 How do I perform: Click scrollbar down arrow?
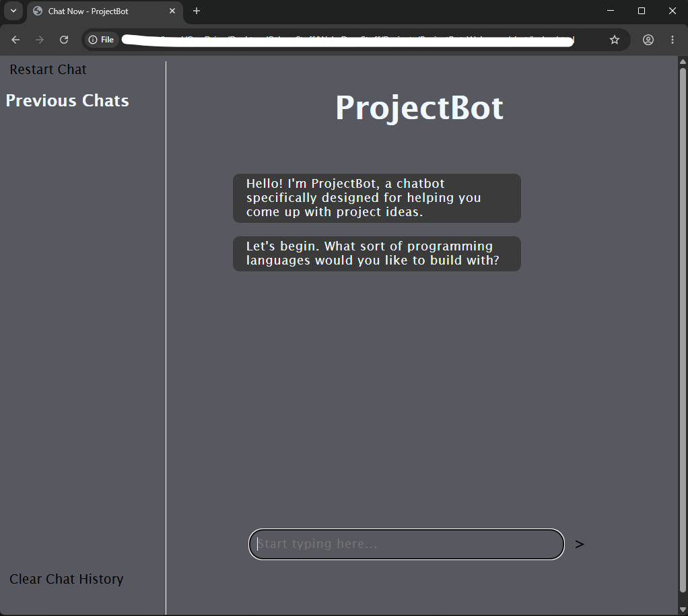[683, 610]
